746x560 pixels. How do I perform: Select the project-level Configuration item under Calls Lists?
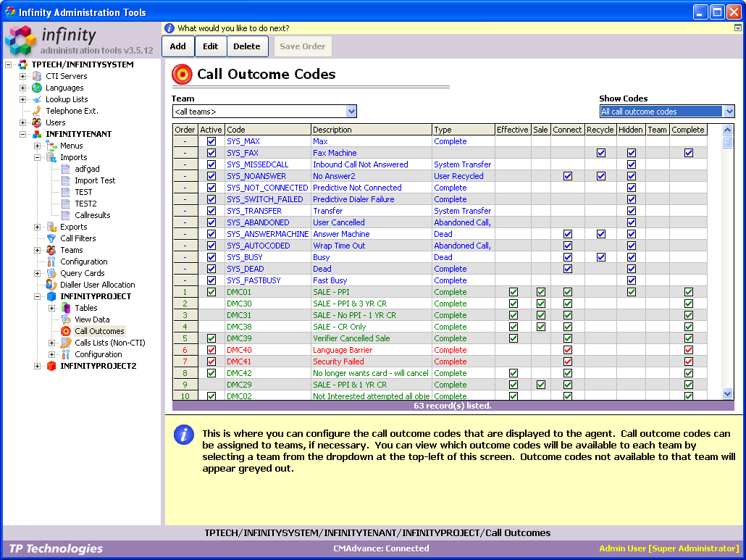click(99, 354)
